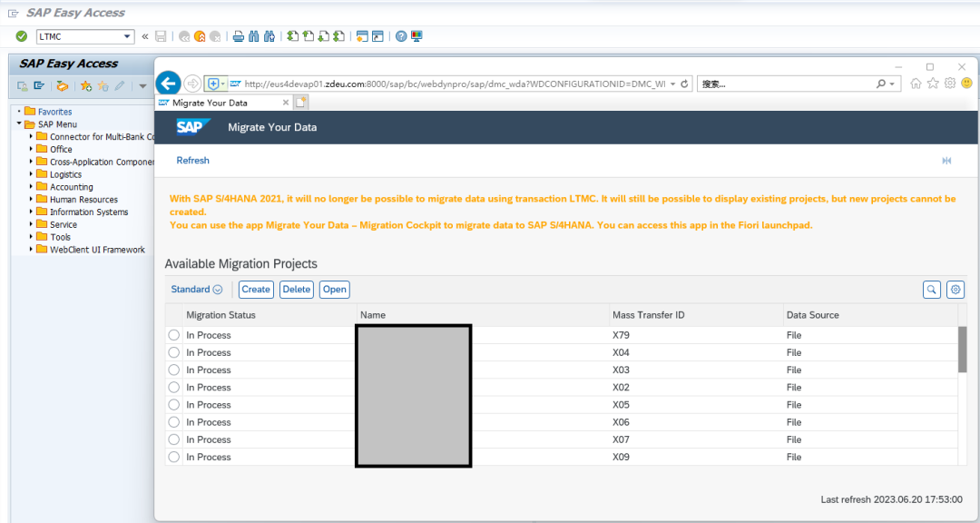
Task: Open a new browser tab
Action: 301,103
